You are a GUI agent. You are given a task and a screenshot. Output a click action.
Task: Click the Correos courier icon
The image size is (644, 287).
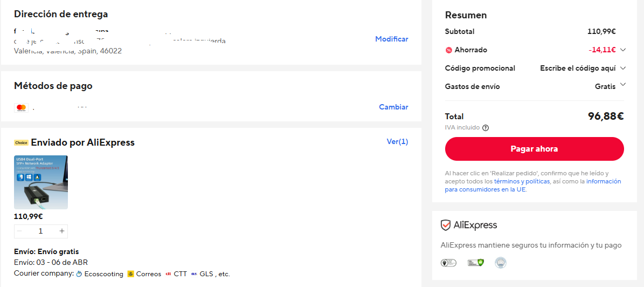point(130,274)
